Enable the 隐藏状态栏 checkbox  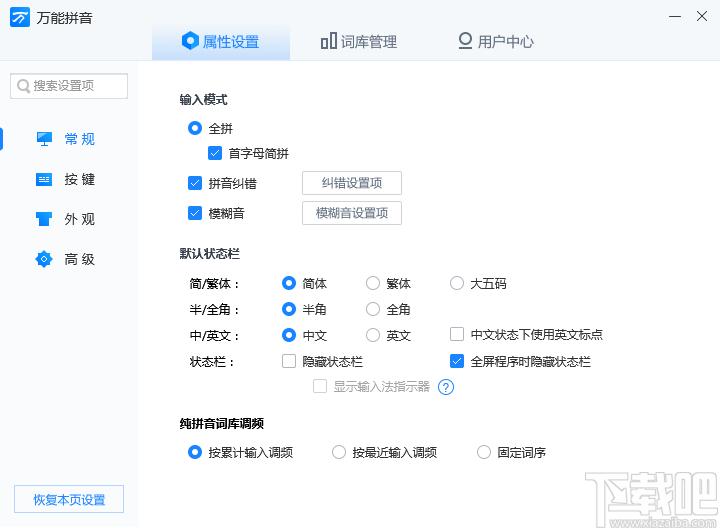pos(289,361)
